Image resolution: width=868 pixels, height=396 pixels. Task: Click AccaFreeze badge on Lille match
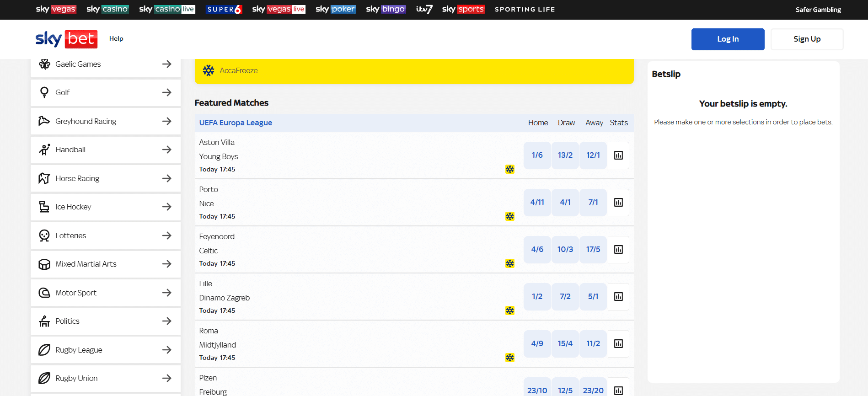pyautogui.click(x=510, y=310)
